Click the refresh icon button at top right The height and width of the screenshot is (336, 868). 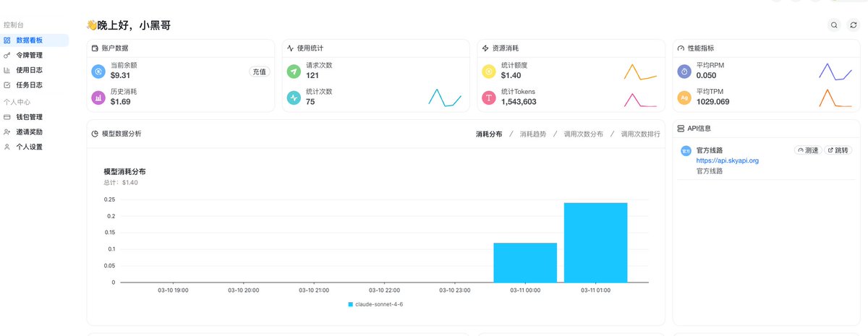[x=854, y=25]
